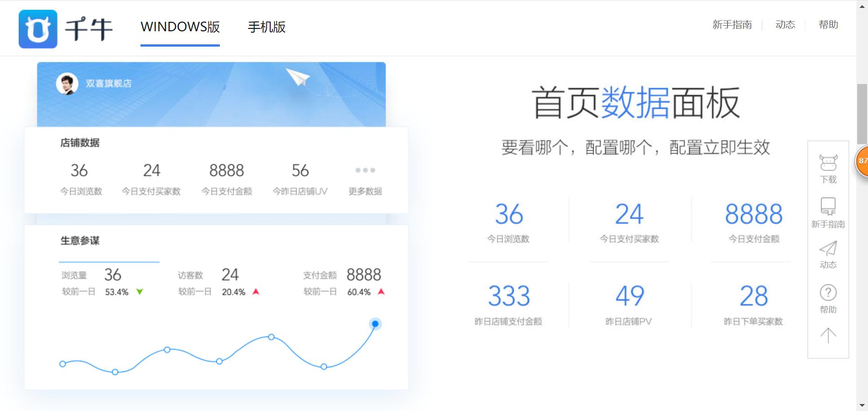Click the 帮助 question mark icon in side panel
This screenshot has width=868, height=411.
(x=828, y=293)
